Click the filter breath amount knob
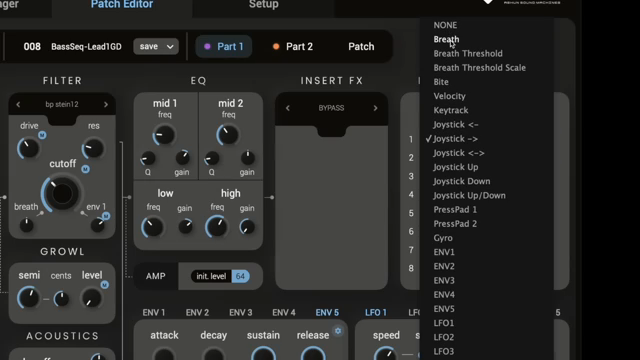Viewport: 640px width, 360px height. (x=27, y=225)
